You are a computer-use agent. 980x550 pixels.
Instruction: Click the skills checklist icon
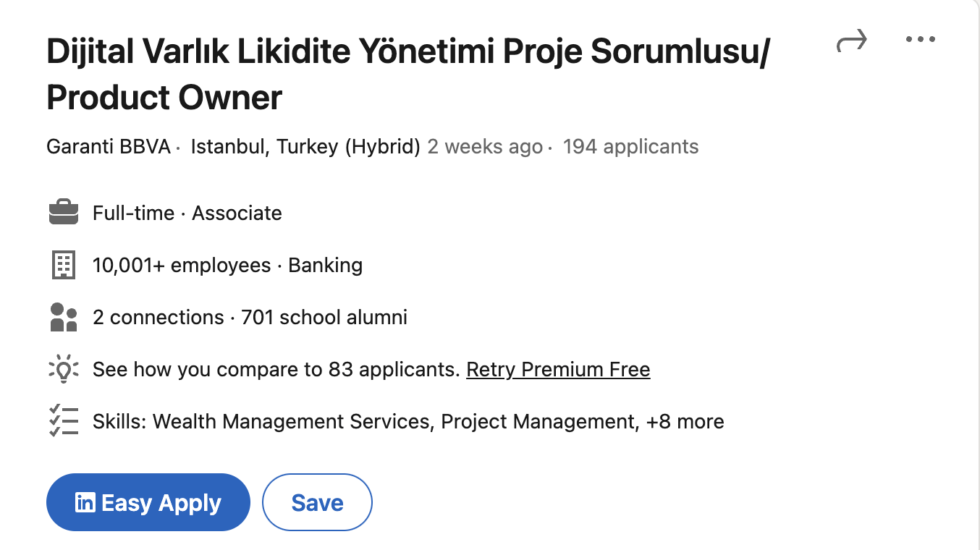[64, 421]
